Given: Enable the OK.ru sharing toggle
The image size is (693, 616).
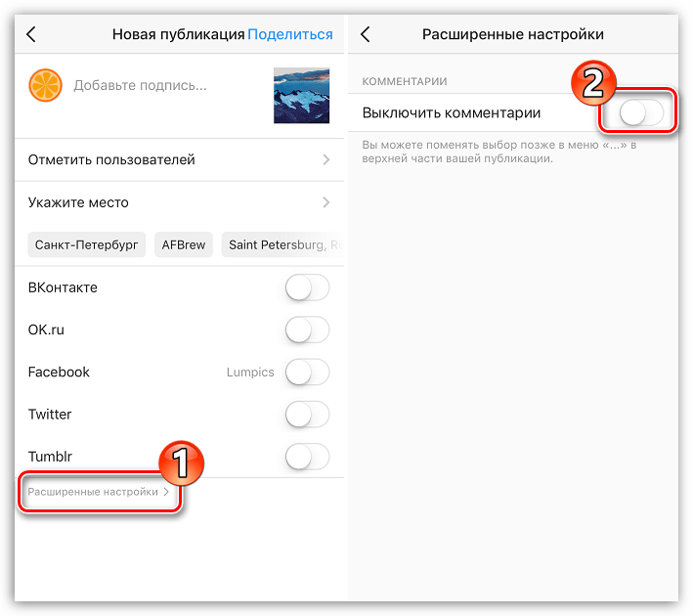Looking at the screenshot, I should point(308,330).
